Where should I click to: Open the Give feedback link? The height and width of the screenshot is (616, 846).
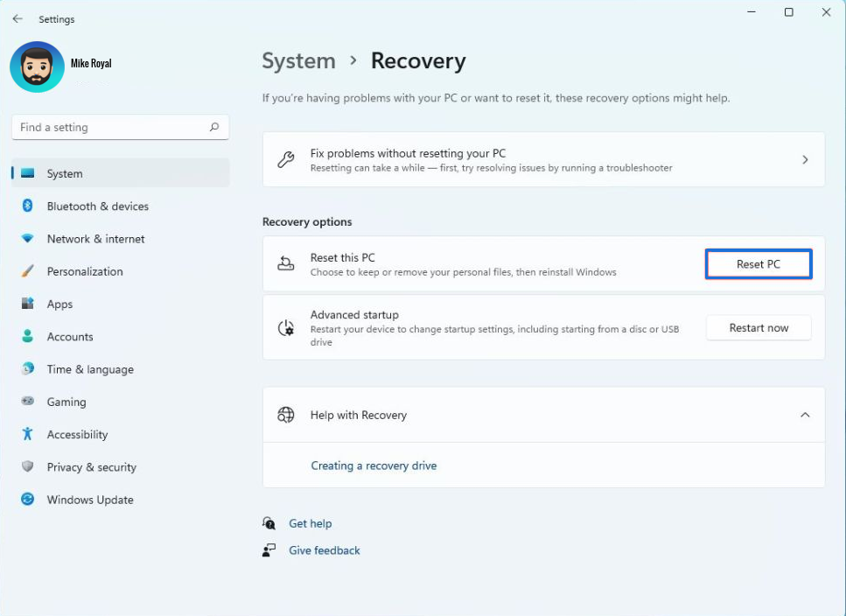[325, 550]
